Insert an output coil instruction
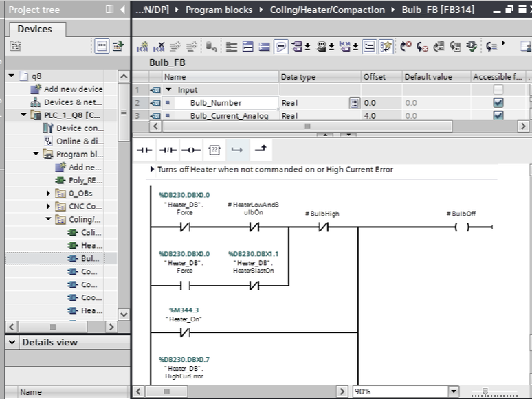Image resolution: width=532 pixels, height=399 pixels. pyautogui.click(x=190, y=150)
